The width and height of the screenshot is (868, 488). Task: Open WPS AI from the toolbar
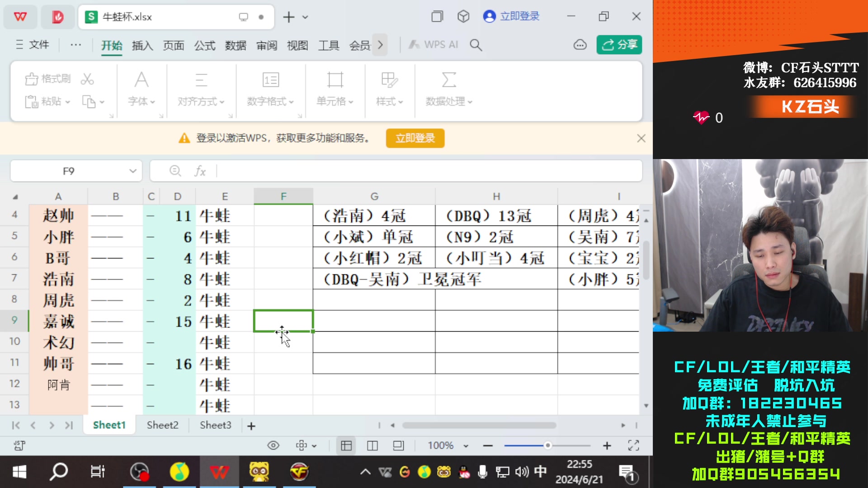click(x=433, y=45)
